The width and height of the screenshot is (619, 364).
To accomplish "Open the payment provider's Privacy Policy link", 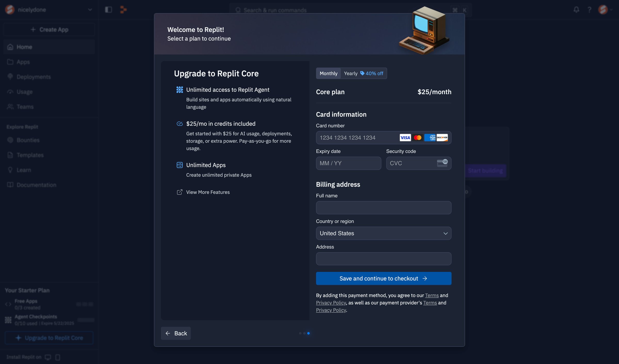I will pos(331,310).
